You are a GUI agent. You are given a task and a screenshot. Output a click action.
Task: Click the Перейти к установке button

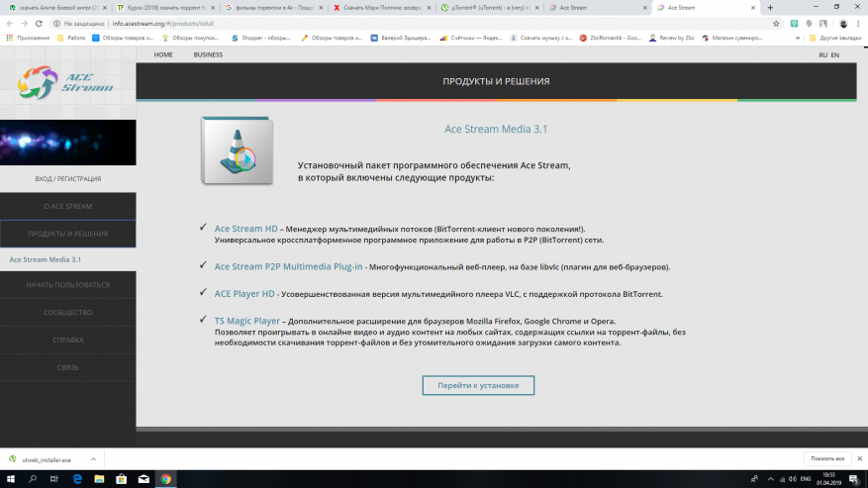click(478, 385)
